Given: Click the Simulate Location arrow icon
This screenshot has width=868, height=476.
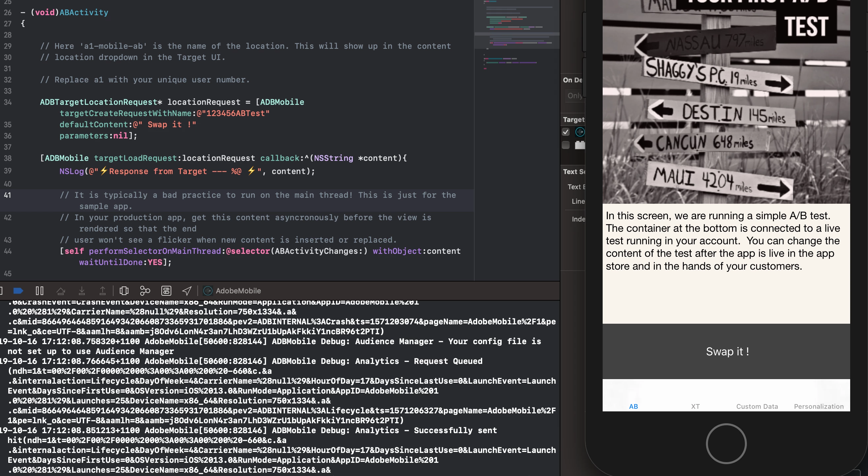Looking at the screenshot, I should 187,290.
